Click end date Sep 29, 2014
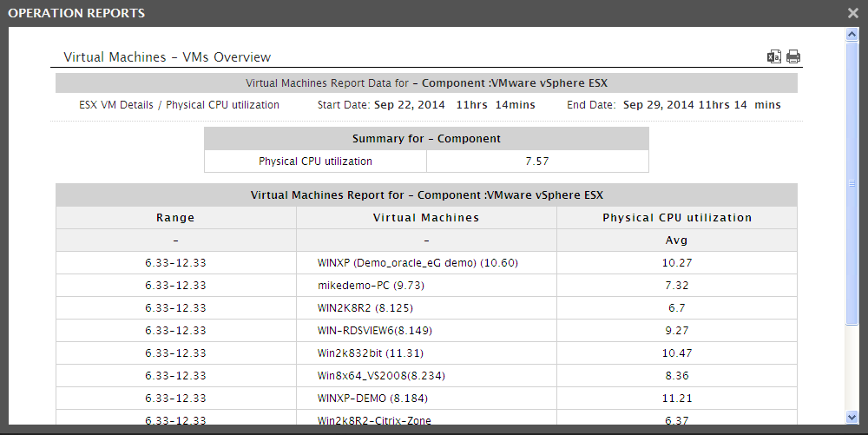 659,104
